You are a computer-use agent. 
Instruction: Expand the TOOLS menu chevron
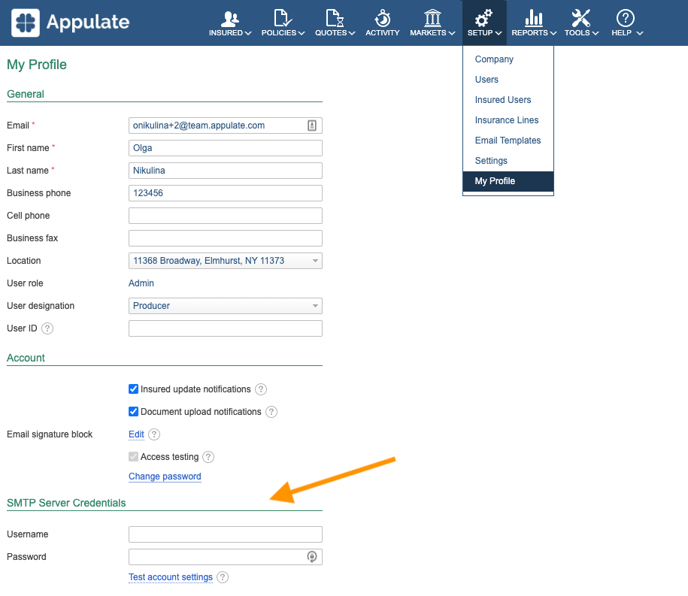tap(595, 33)
